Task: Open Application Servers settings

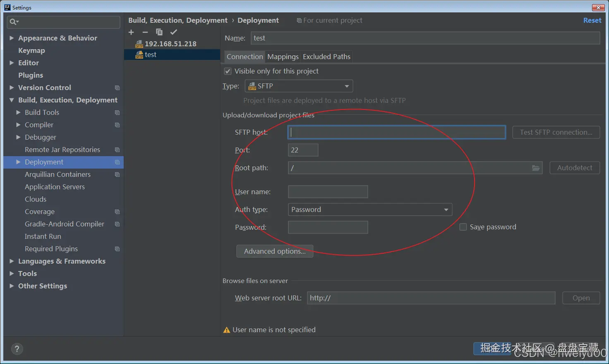Action: [55, 187]
